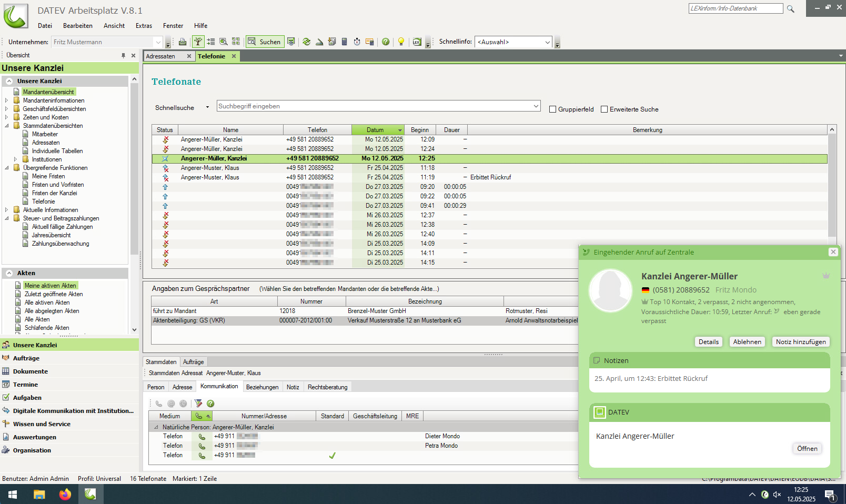846x504 pixels.
Task: Click the Details button in the incoming call popup
Action: click(x=709, y=341)
